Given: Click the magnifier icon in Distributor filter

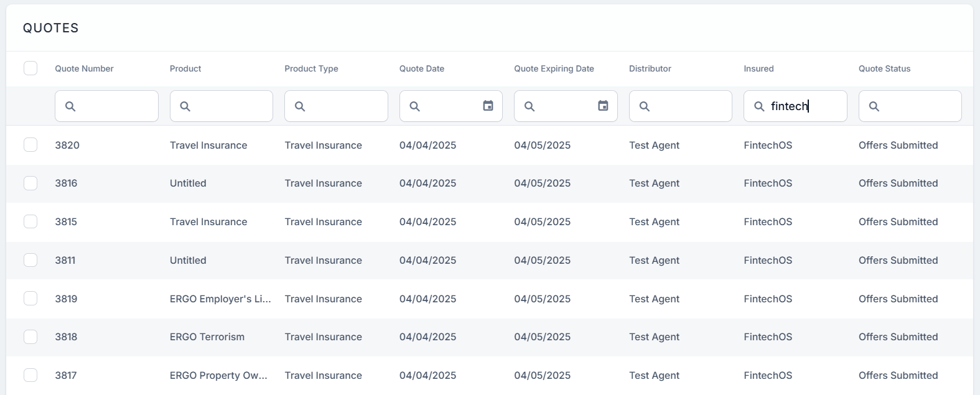Looking at the screenshot, I should 645,106.
